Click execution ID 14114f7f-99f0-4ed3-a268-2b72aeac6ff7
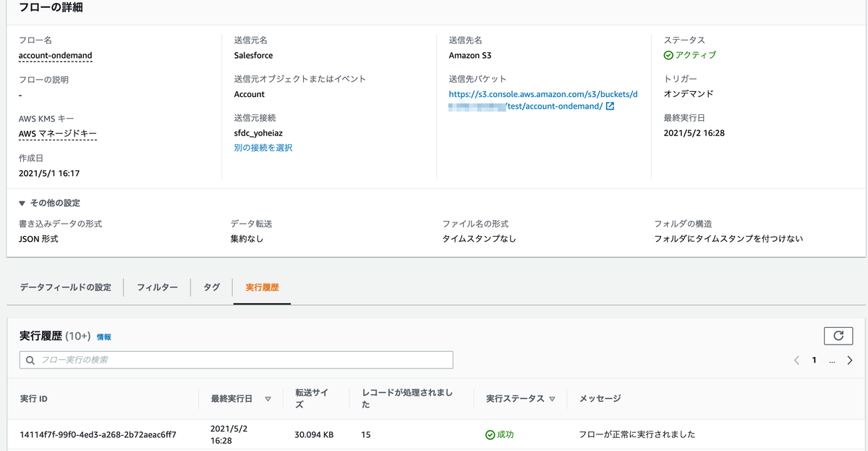The height and width of the screenshot is (451, 868). coord(98,435)
